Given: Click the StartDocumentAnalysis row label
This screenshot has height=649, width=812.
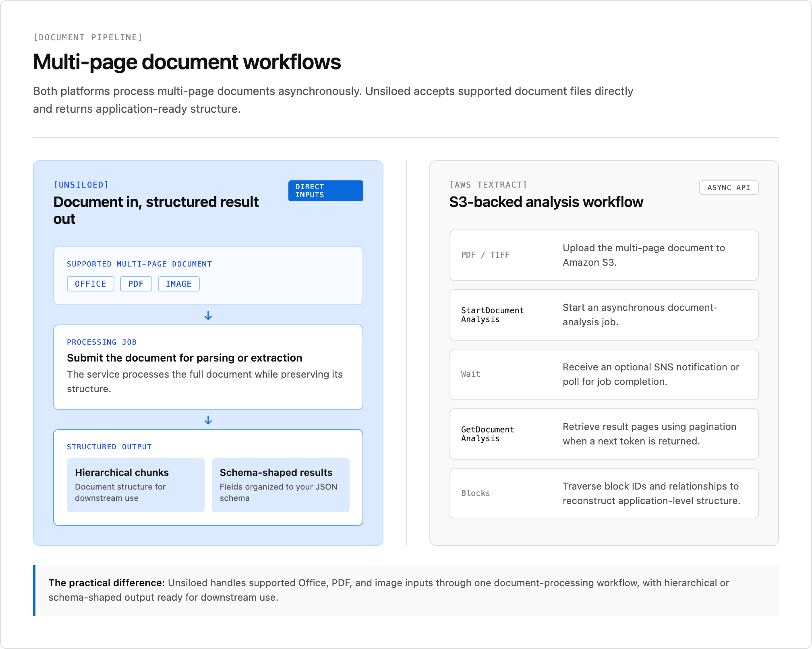Looking at the screenshot, I should click(x=492, y=315).
